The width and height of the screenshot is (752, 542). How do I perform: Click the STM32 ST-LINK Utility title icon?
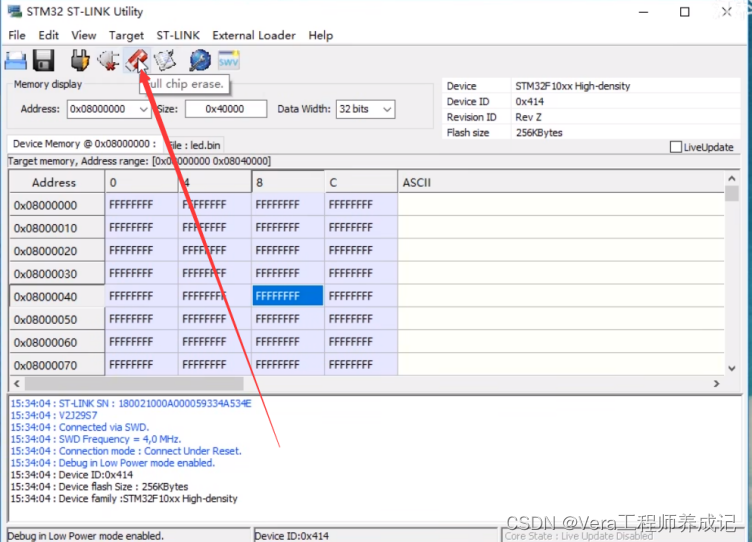coord(15,11)
